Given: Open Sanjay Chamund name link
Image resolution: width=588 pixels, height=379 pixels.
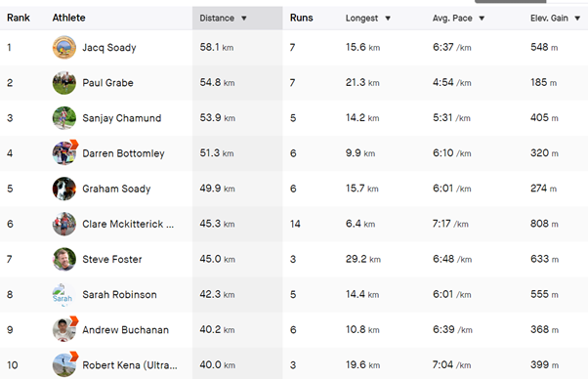Looking at the screenshot, I should [122, 118].
